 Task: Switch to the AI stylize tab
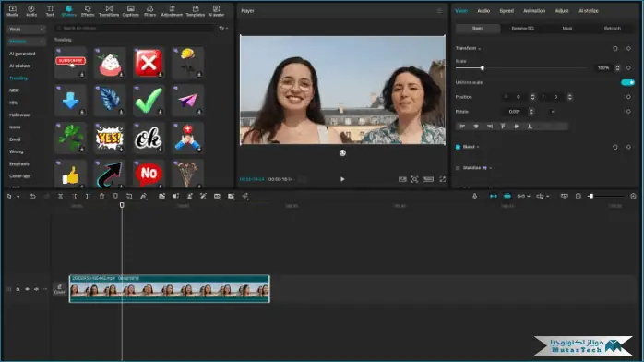click(588, 11)
